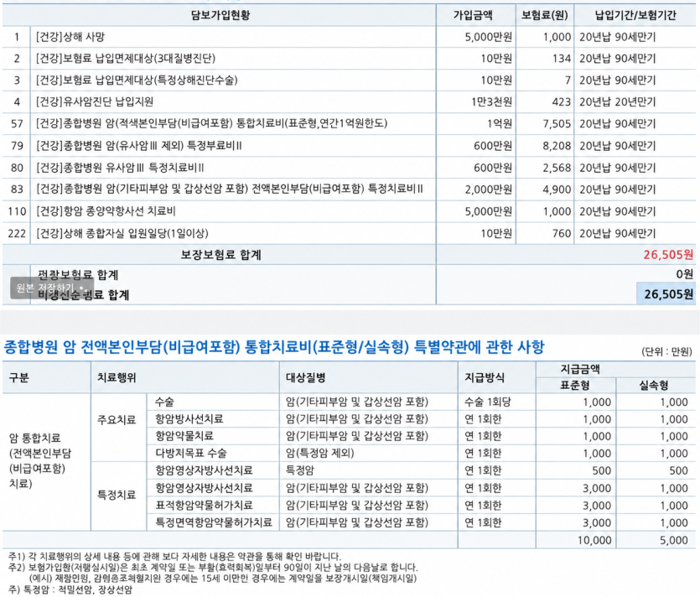Click the row [건강]유사암진단 납입지원
Viewport: 700px width, 597px height.
coord(349,101)
